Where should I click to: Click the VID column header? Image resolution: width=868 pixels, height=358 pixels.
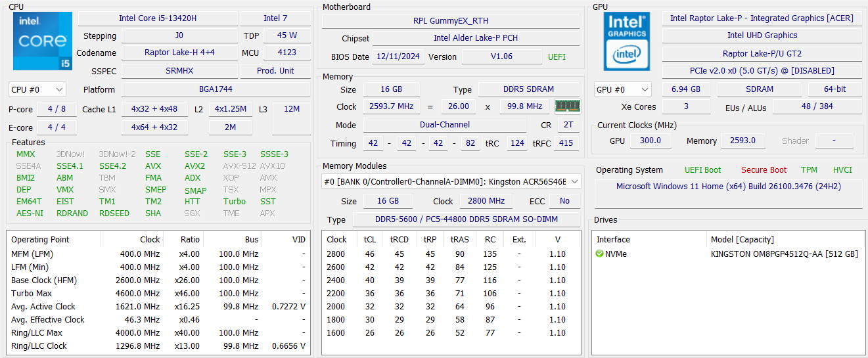(x=299, y=240)
